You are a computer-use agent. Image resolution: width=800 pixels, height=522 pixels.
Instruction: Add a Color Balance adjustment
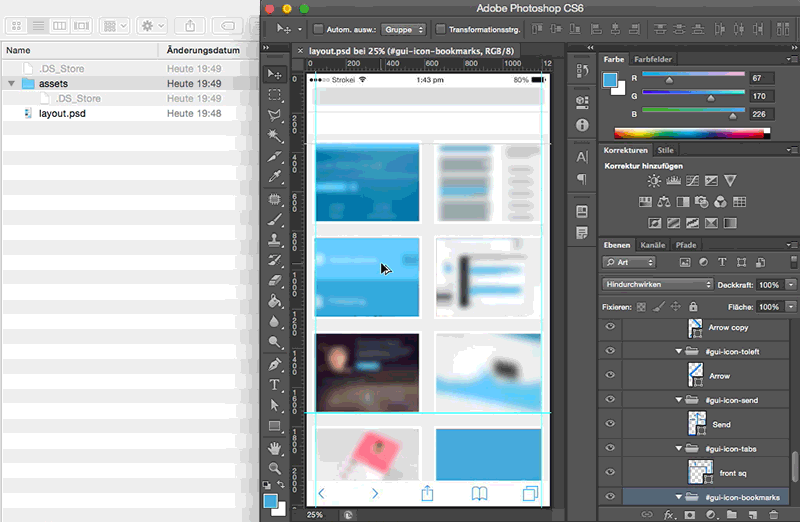(664, 202)
